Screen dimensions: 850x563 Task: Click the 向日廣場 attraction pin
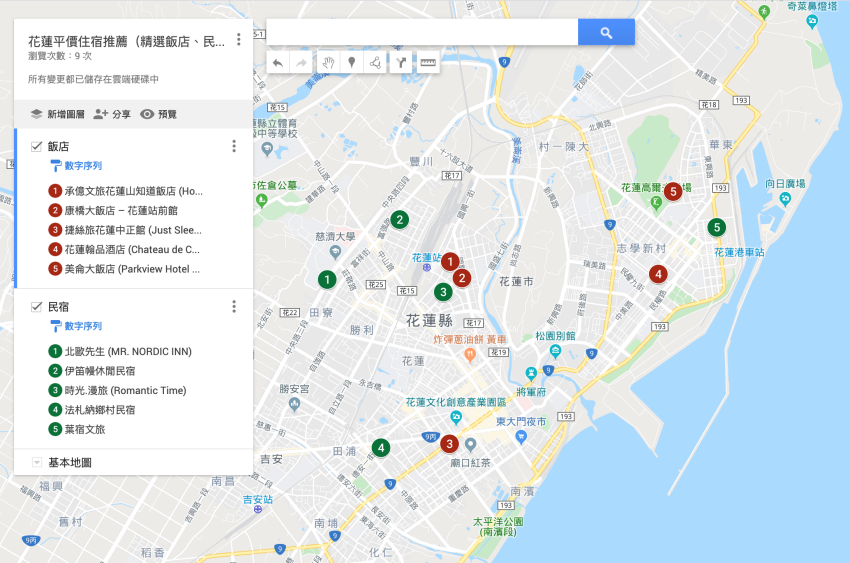point(785,199)
